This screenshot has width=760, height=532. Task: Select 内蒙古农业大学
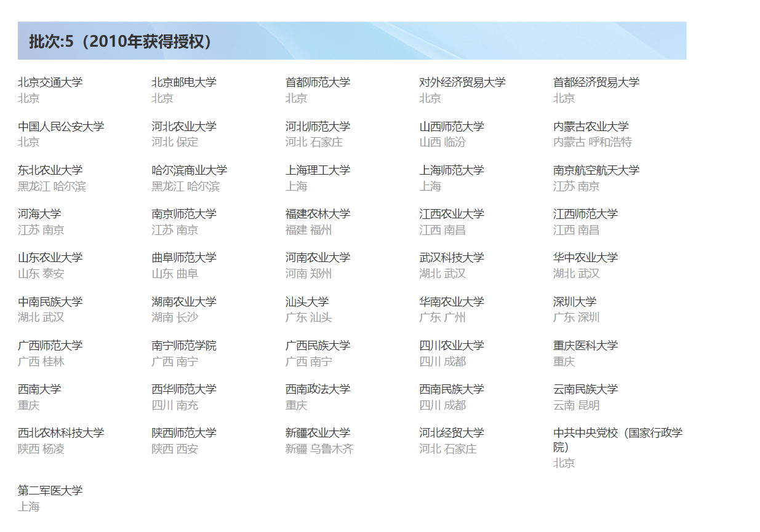pyautogui.click(x=595, y=125)
